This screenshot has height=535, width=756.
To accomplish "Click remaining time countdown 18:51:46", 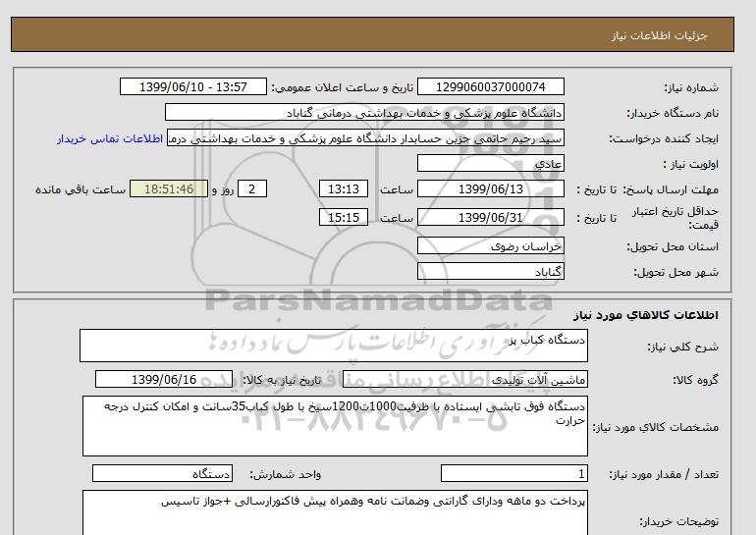I will (x=169, y=188).
